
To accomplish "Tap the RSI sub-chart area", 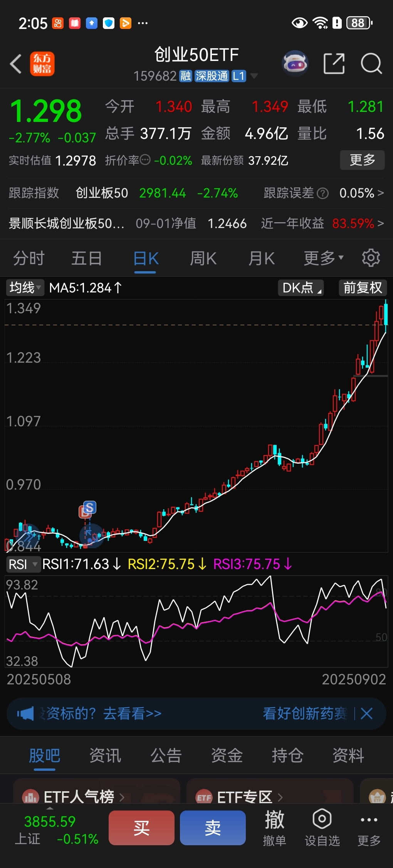I will pyautogui.click(x=196, y=621).
